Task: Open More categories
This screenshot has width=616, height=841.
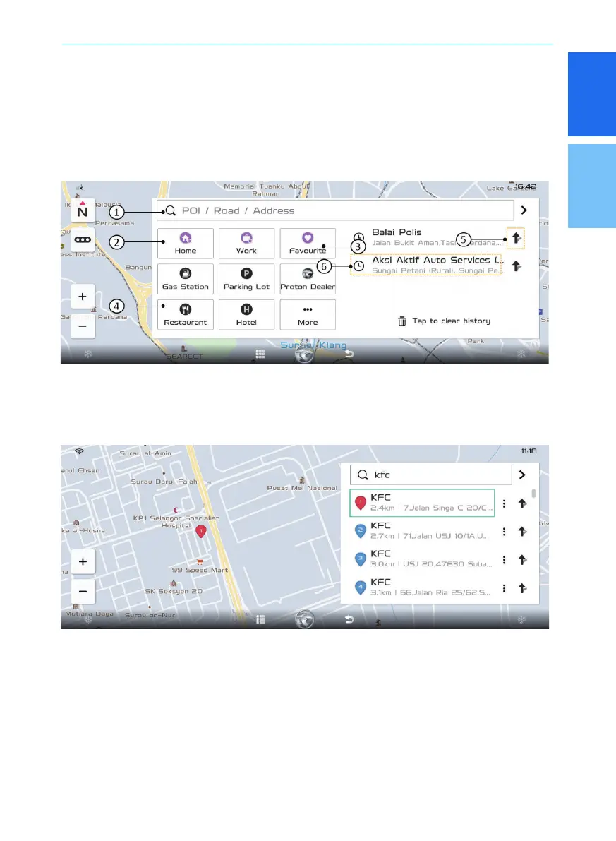Action: pos(308,315)
